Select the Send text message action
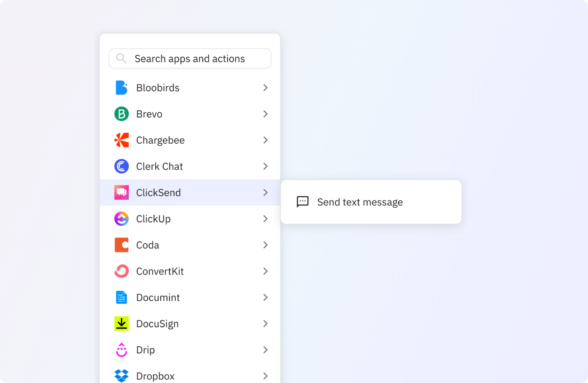This screenshot has height=383, width=588. click(371, 202)
